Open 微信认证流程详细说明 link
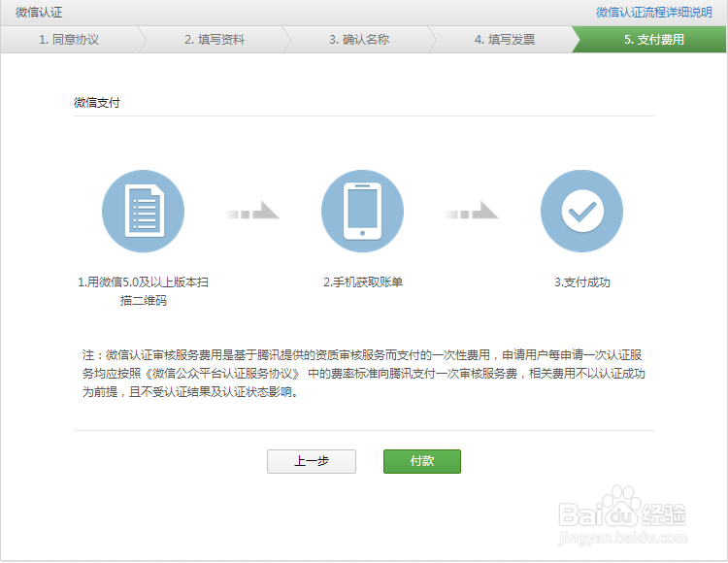The image size is (728, 563). pos(653,13)
